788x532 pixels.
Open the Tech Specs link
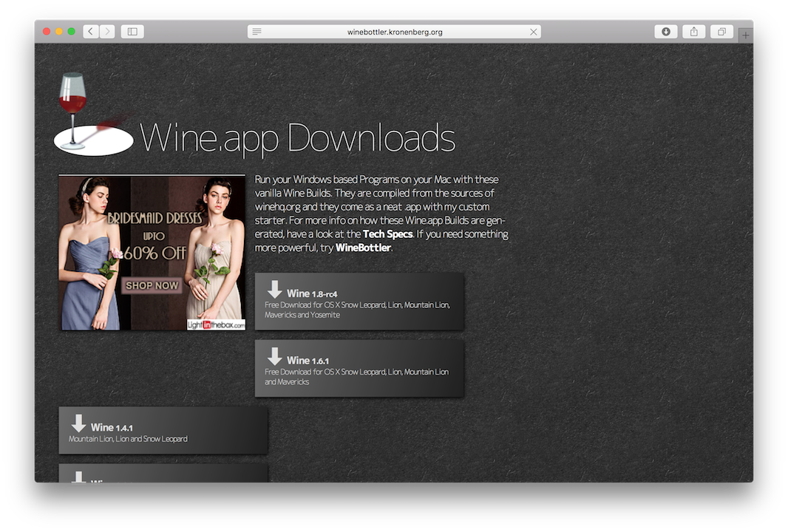tap(387, 234)
